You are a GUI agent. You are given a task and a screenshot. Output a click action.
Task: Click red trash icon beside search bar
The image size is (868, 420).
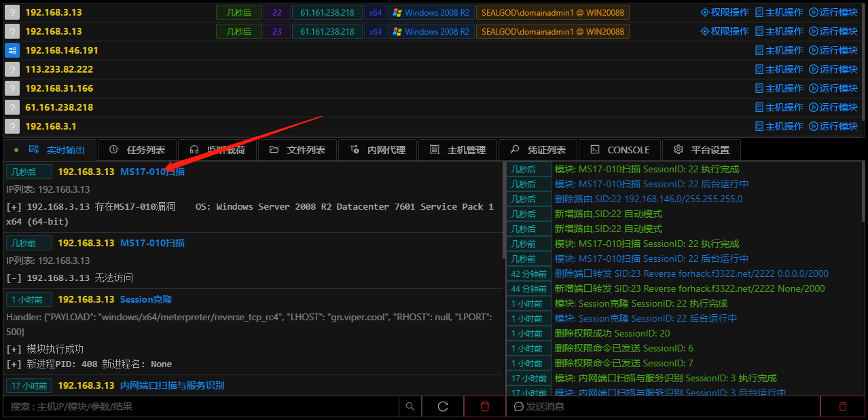[484, 406]
